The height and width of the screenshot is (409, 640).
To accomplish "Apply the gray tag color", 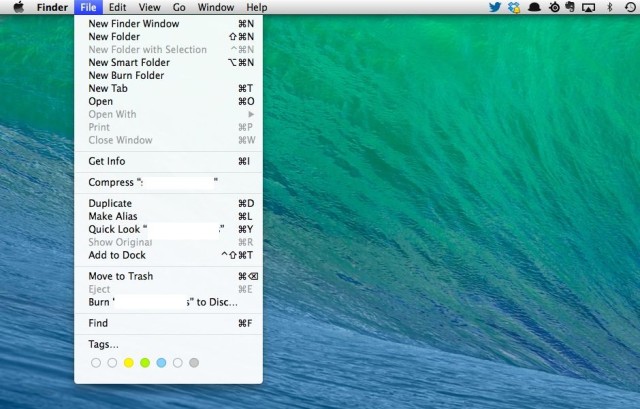I will tap(194, 362).
